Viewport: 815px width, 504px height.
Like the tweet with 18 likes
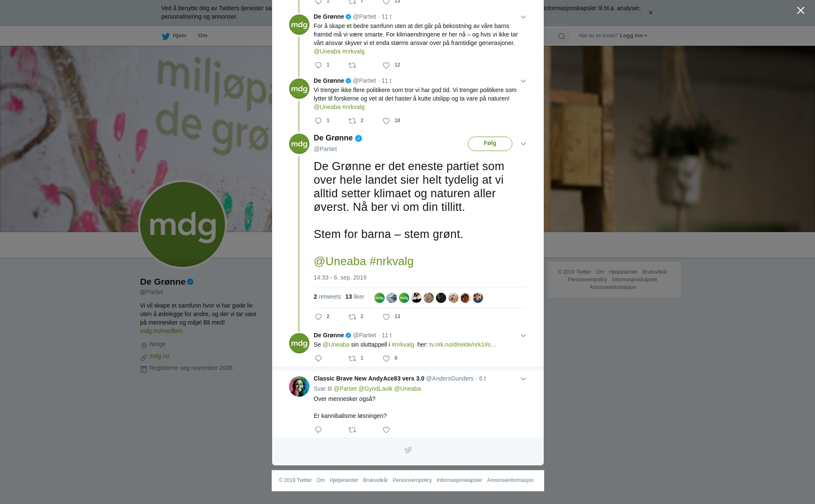point(386,121)
